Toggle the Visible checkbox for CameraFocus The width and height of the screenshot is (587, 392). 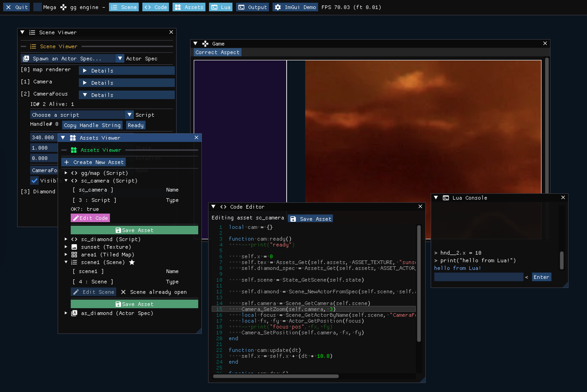pyautogui.click(x=34, y=180)
